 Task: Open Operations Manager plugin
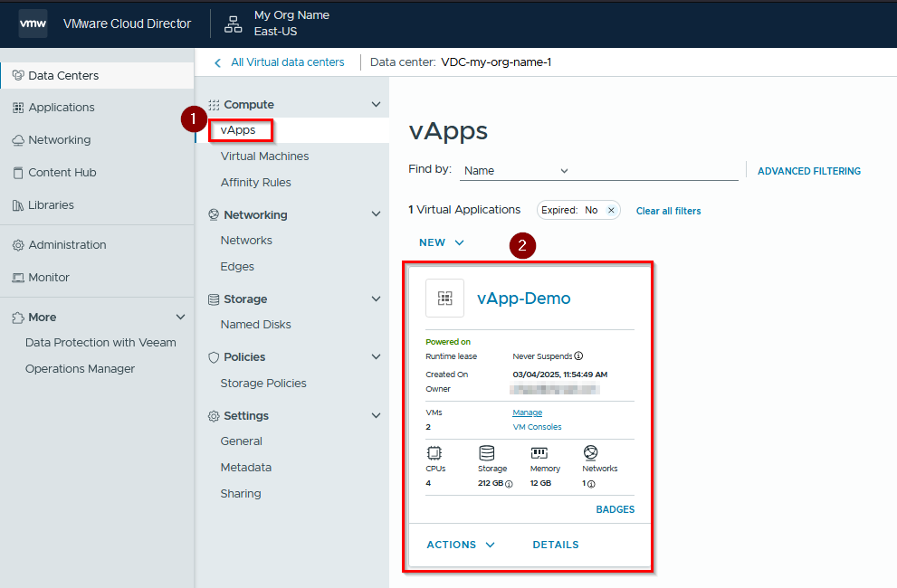point(80,369)
